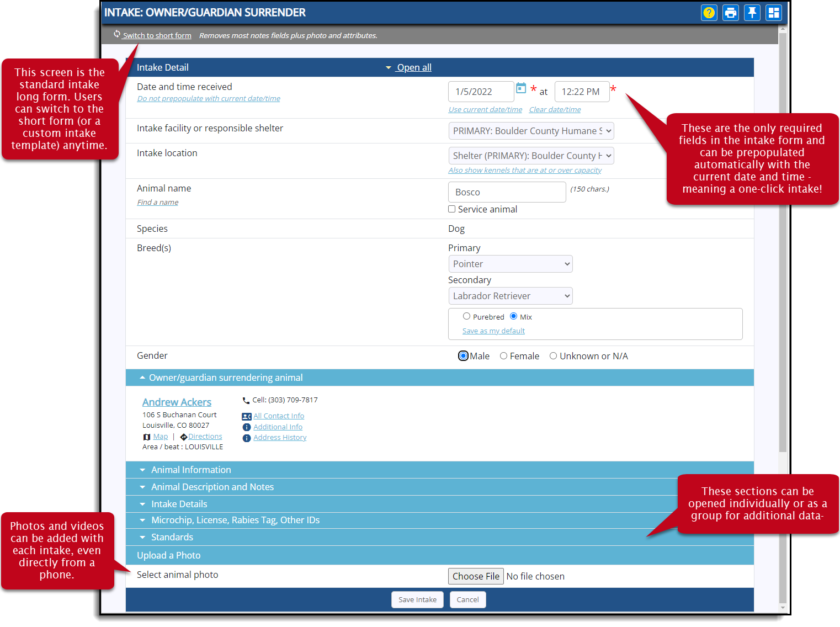Image resolution: width=840 pixels, height=627 pixels.
Task: Click the time received input field
Action: click(582, 92)
